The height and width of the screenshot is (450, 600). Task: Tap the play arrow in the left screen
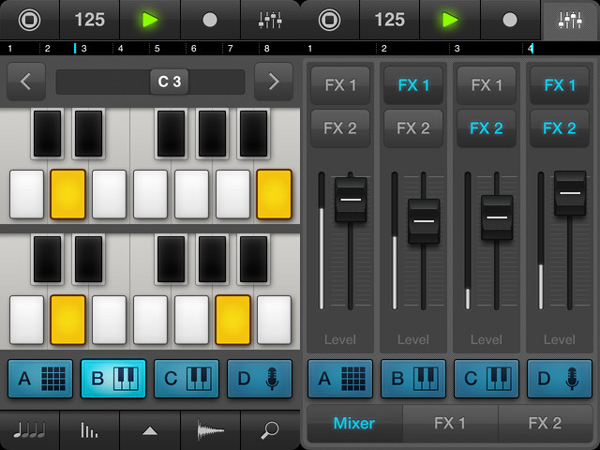pyautogui.click(x=150, y=20)
